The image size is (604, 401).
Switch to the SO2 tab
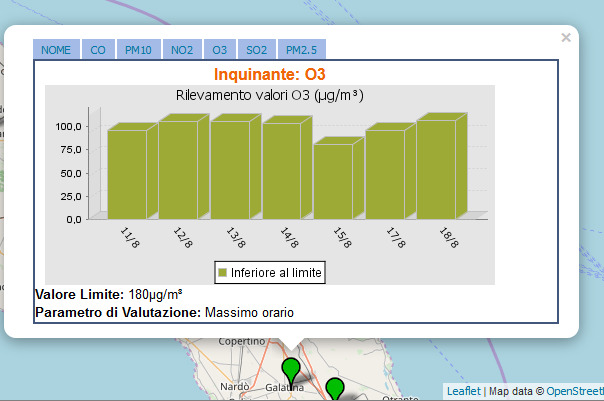[x=256, y=50]
